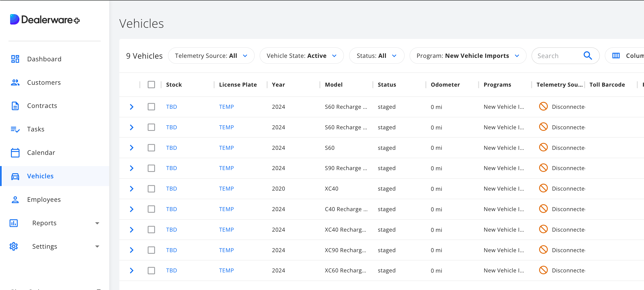Open the Telemetry Source filter dropdown

211,56
